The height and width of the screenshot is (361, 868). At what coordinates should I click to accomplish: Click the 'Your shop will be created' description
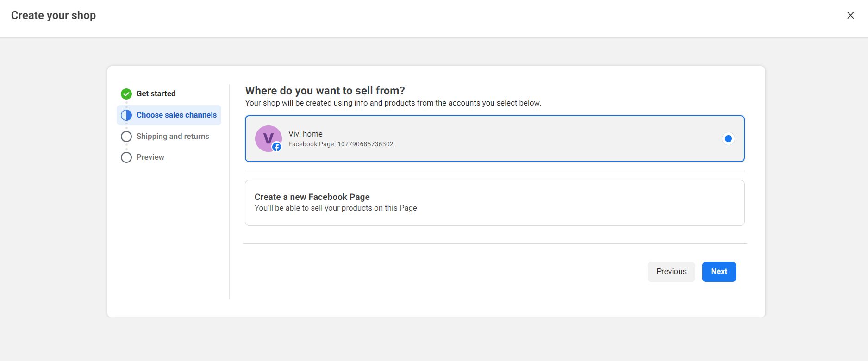393,103
